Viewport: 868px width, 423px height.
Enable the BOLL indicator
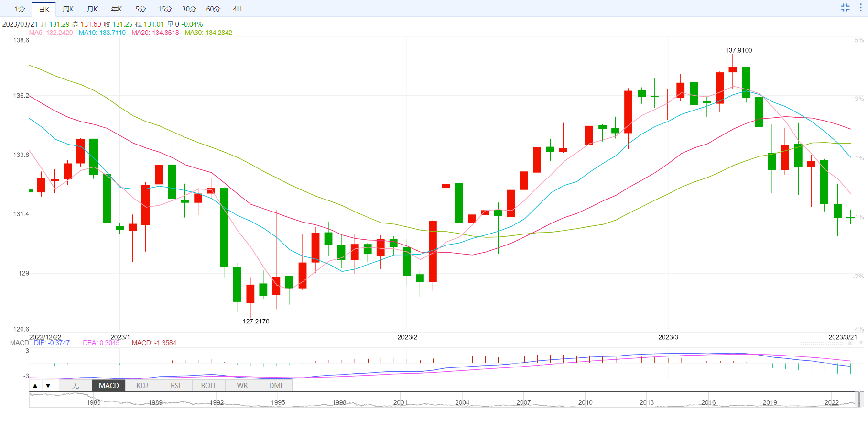[x=209, y=386]
